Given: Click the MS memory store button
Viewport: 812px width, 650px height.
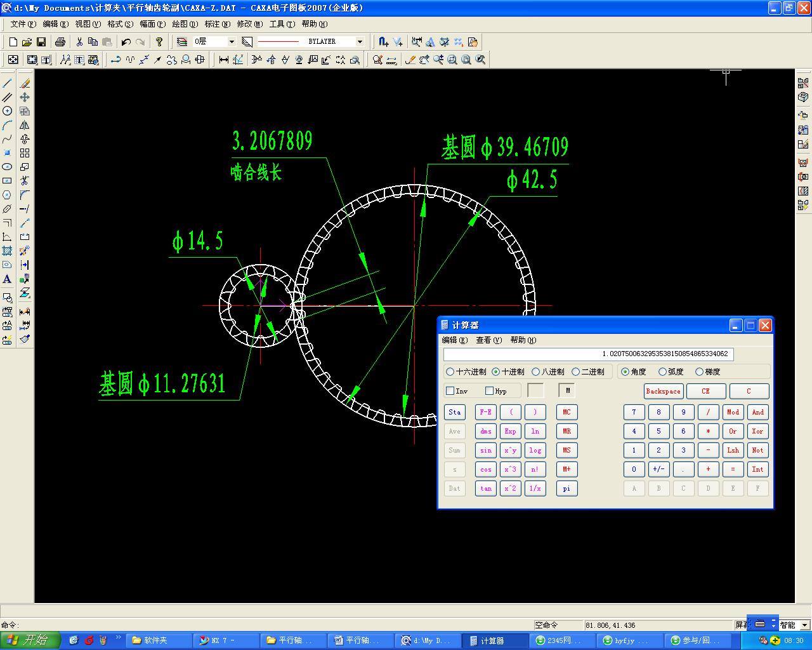Looking at the screenshot, I should pyautogui.click(x=567, y=451).
